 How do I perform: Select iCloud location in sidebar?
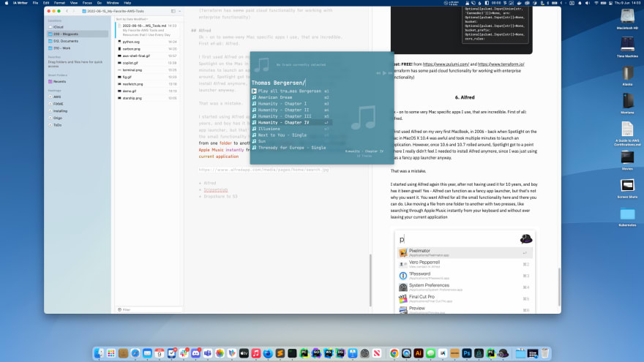coord(78,27)
